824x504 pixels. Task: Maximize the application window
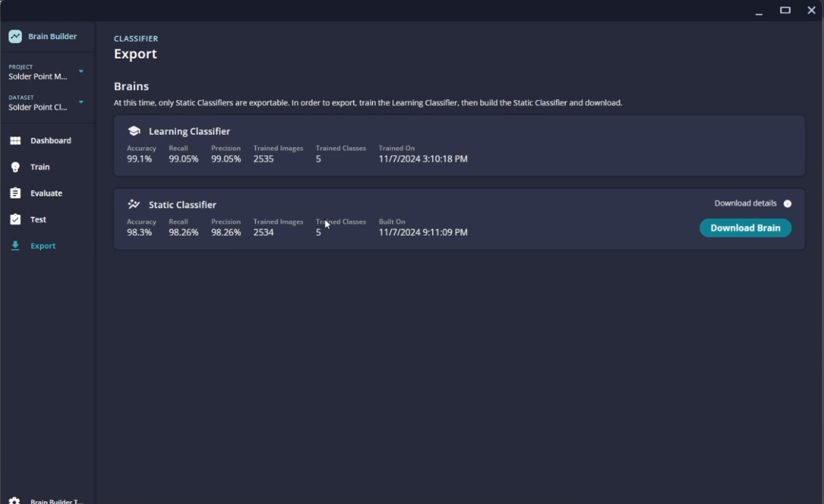[786, 10]
